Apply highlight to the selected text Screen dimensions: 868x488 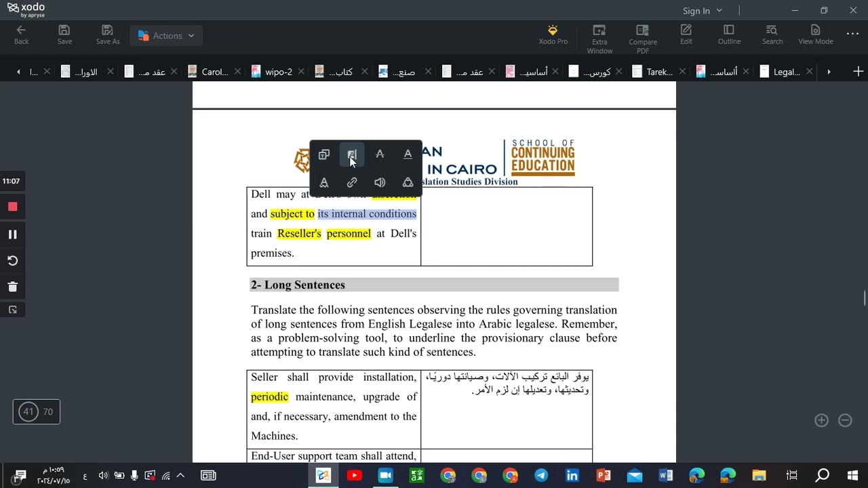point(352,155)
